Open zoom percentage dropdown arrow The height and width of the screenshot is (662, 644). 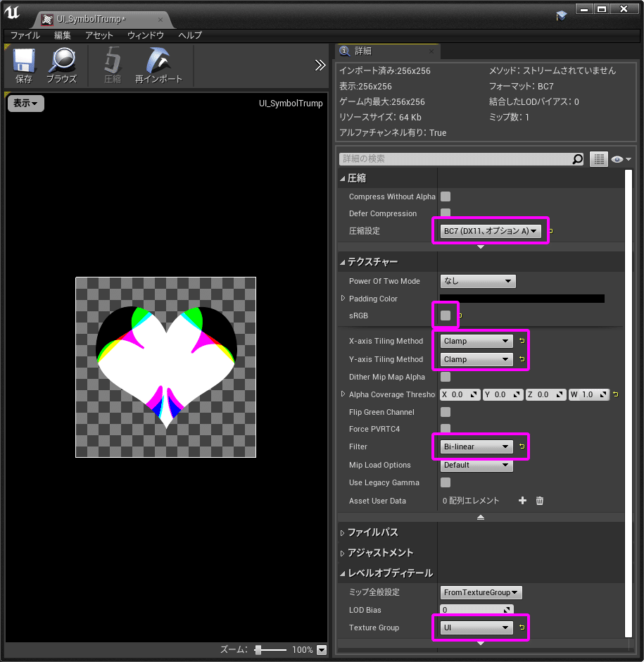point(322,650)
